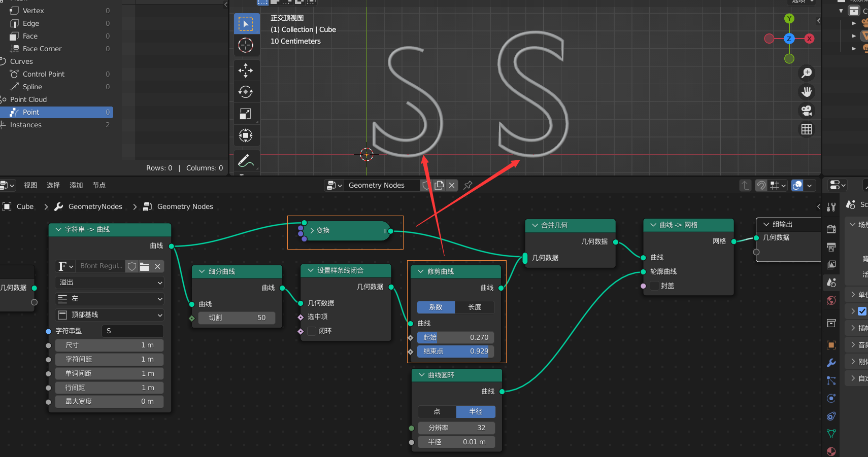Click the pan hand viewport gizmo

pos(807,92)
